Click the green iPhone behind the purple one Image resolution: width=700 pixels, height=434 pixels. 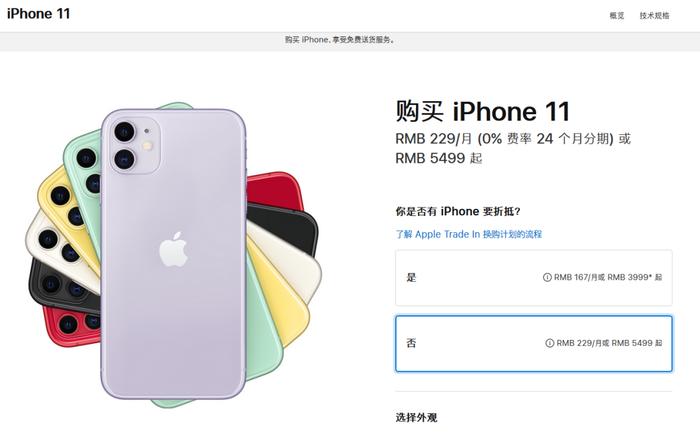83,179
